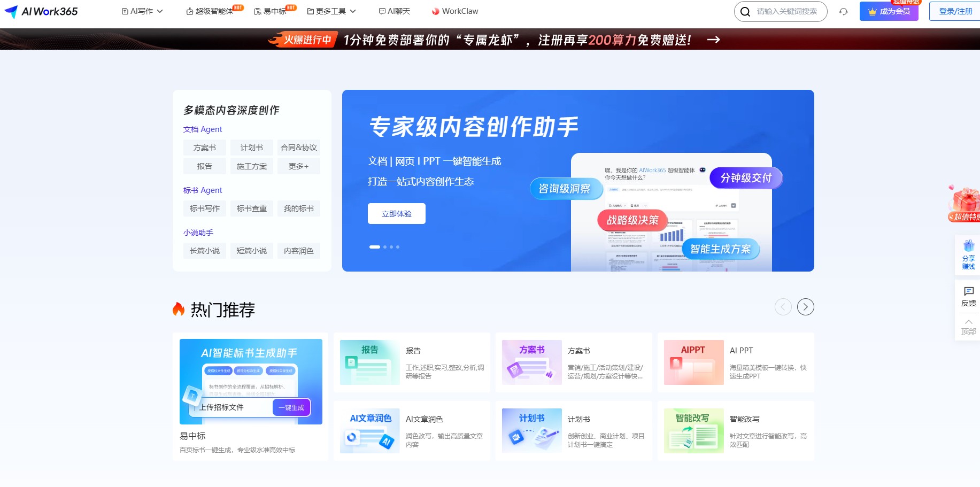Image resolution: width=980 pixels, height=487 pixels.
Task: Click the 方案书 card icon
Action: coord(532,362)
